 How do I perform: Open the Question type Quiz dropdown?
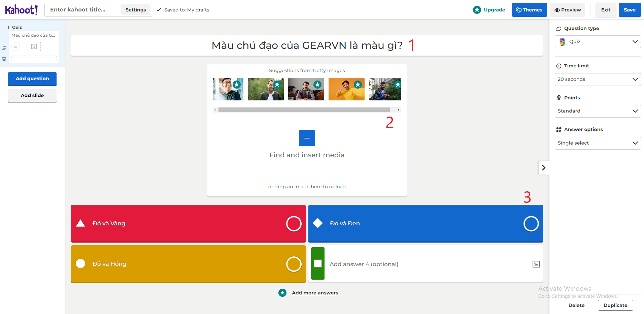tap(598, 42)
